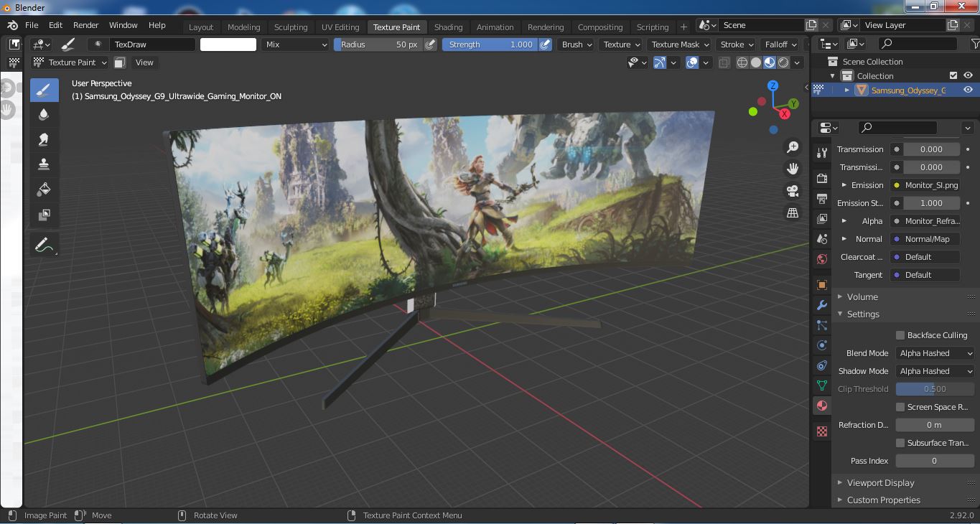Click the View button in header

point(144,62)
